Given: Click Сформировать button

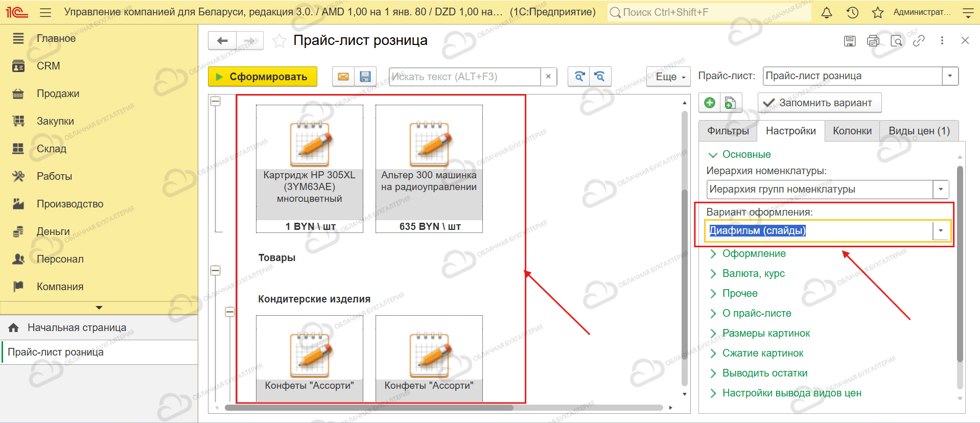Looking at the screenshot, I should click(263, 77).
